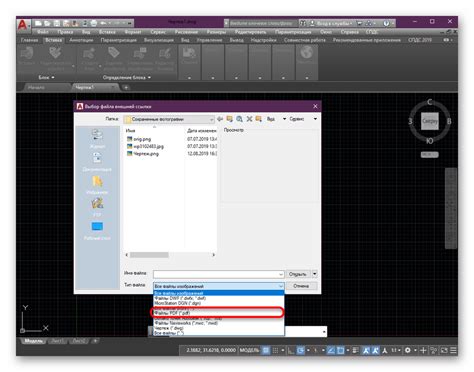Screen dimensions: 474x372
Task: Click the horizontal scrollbar in file list
Action: click(x=170, y=255)
